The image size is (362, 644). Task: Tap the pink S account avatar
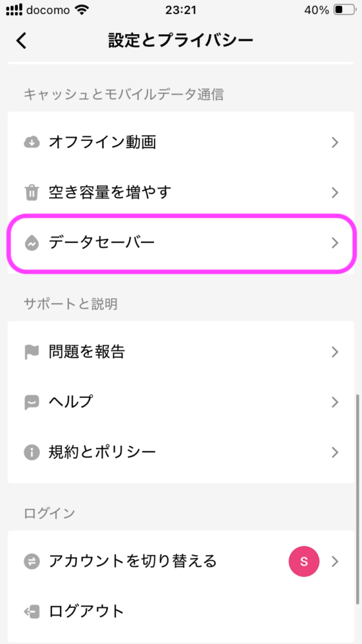point(304,562)
